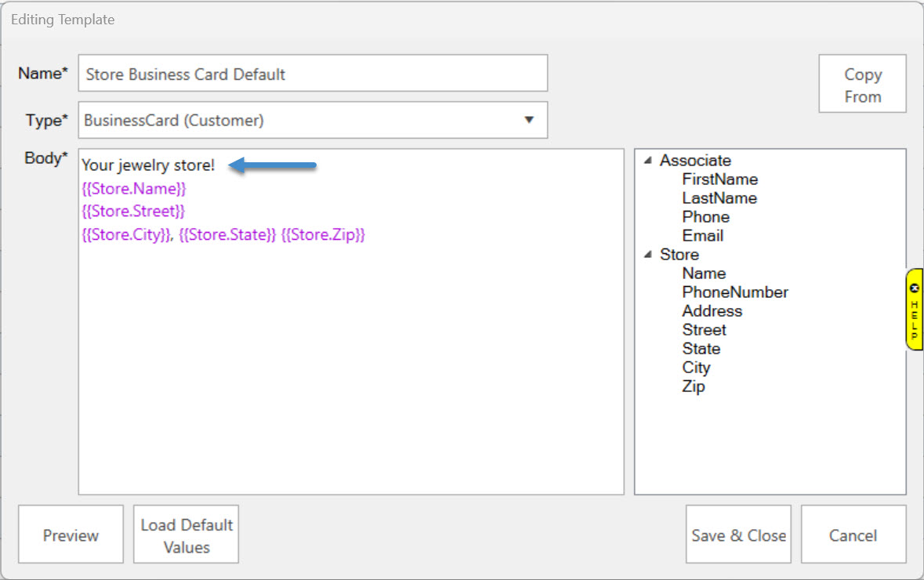
Task: Click the Name text field
Action: [x=313, y=74]
